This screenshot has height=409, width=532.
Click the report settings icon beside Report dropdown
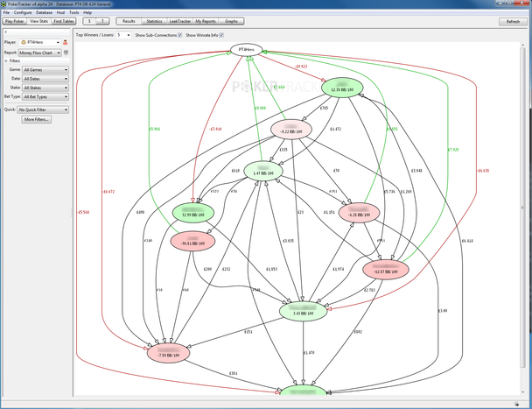[66, 53]
